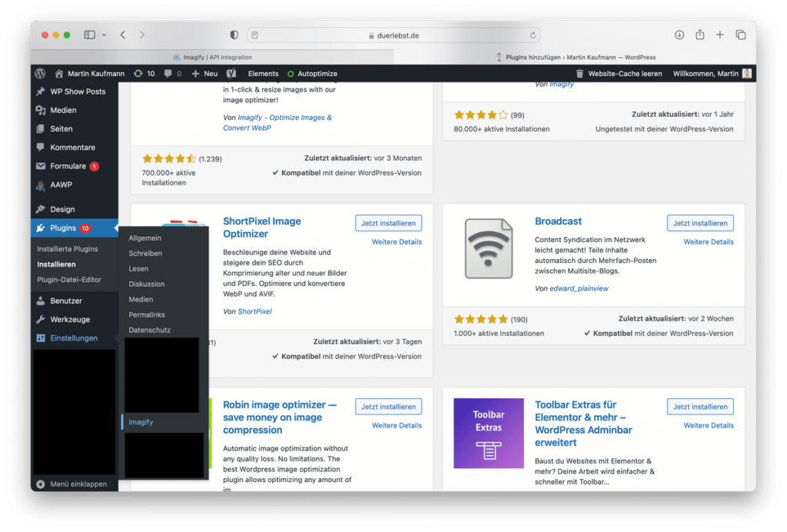This screenshot has height=532, width=787.
Task: Install ShortPixel Image Optimizer plugin
Action: pyautogui.click(x=388, y=223)
